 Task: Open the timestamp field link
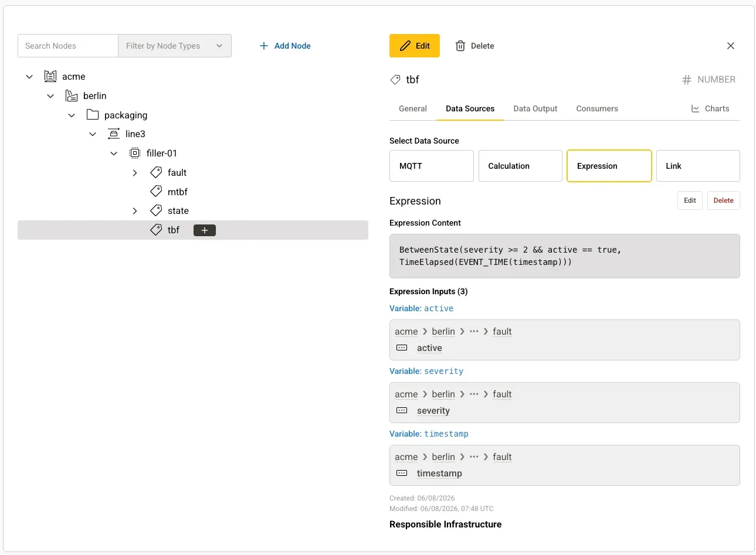439,474
